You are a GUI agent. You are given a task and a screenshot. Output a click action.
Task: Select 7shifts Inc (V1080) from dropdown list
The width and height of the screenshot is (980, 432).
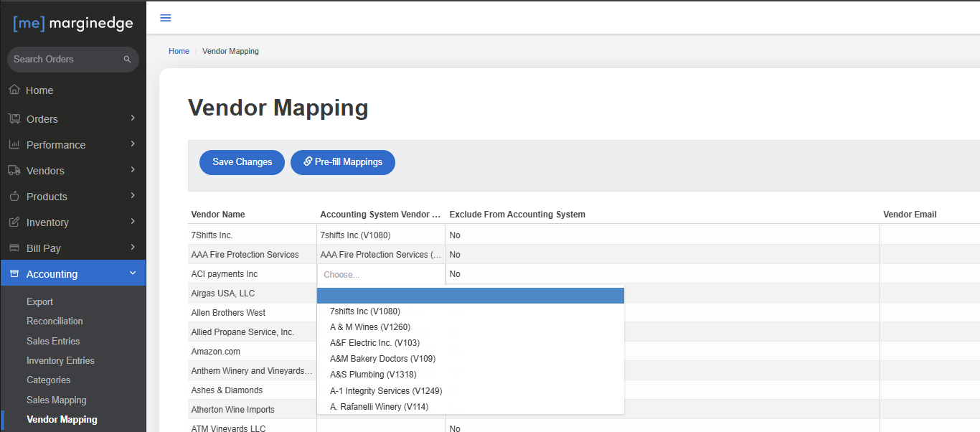coord(471,311)
